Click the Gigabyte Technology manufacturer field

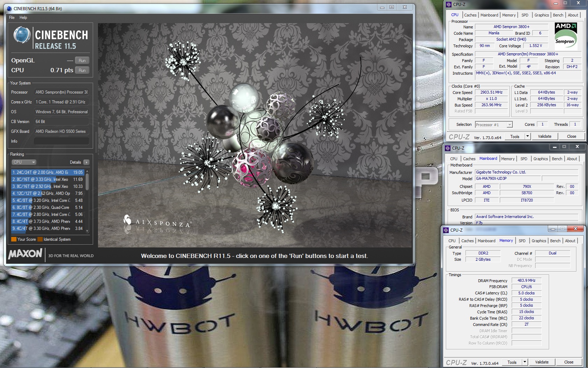(526, 172)
